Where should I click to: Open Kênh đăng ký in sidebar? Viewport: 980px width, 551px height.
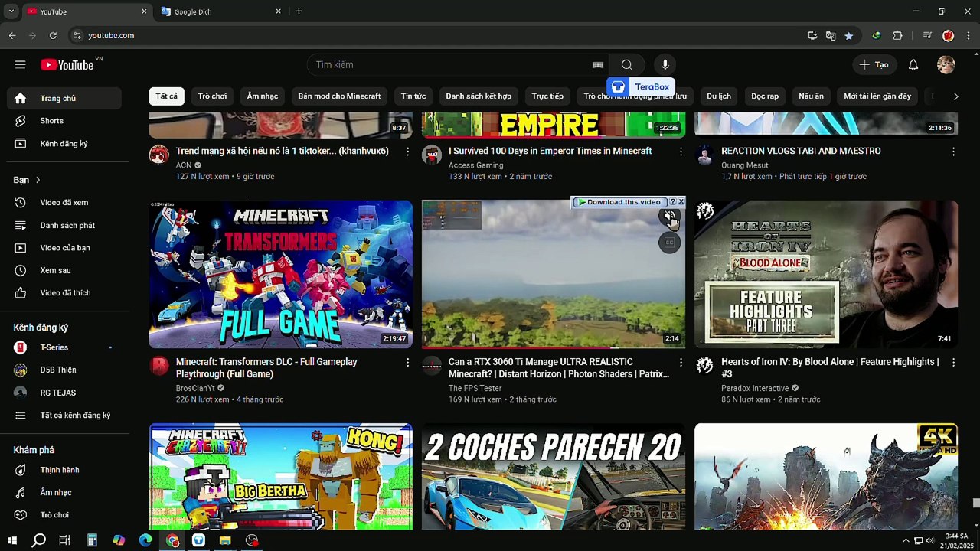click(64, 144)
